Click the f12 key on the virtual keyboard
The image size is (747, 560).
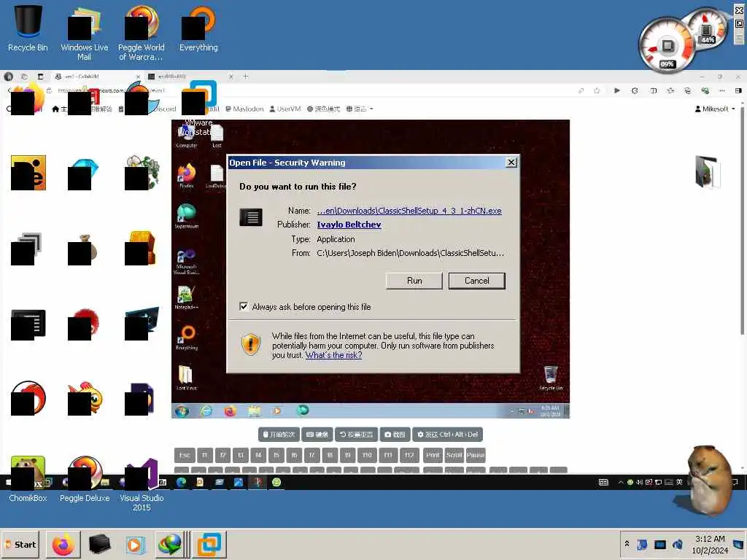[x=409, y=455]
